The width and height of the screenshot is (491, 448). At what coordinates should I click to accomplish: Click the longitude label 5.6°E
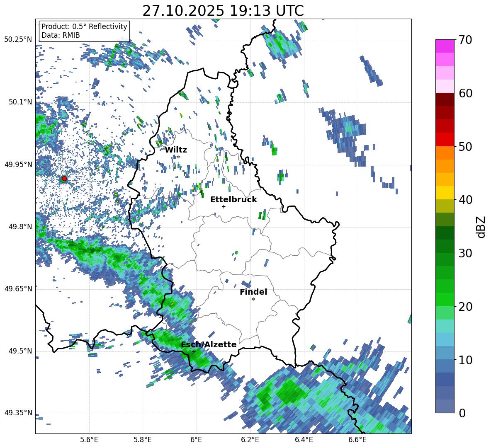tap(89, 440)
